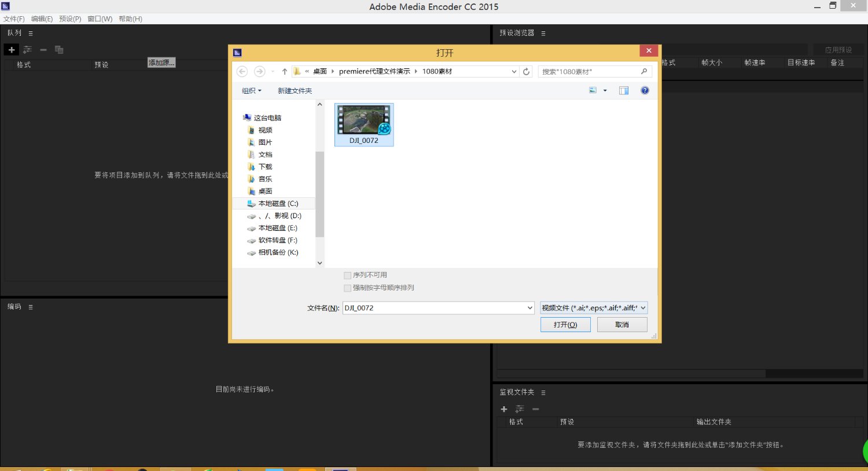Image resolution: width=868 pixels, height=471 pixels.
Task: Open the 队列 panel menu icon
Action: (x=31, y=34)
